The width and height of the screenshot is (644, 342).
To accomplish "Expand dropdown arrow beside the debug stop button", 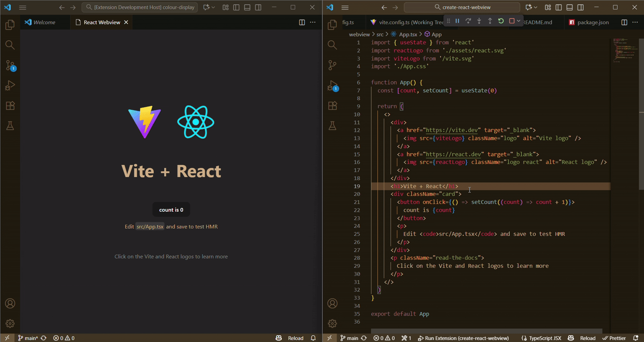I will [x=519, y=21].
